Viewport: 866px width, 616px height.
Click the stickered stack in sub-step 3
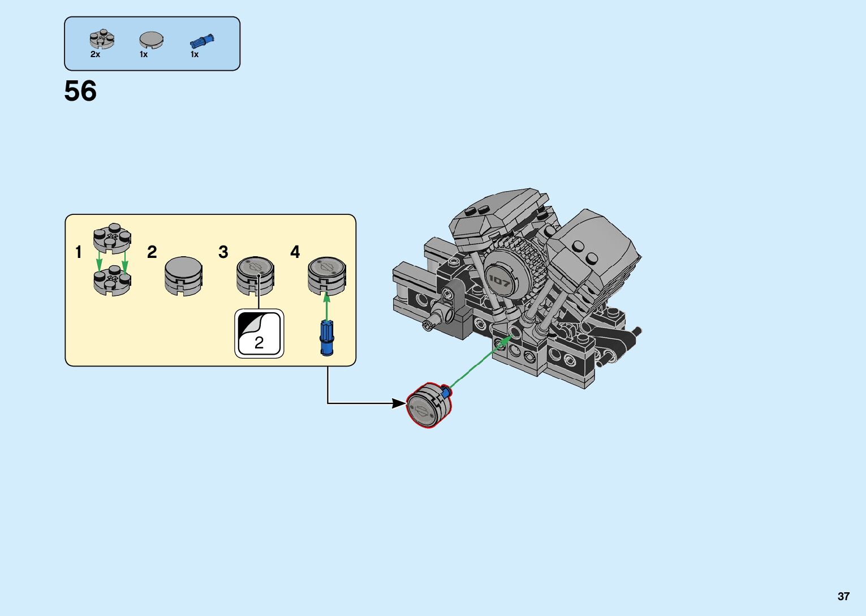(255, 275)
